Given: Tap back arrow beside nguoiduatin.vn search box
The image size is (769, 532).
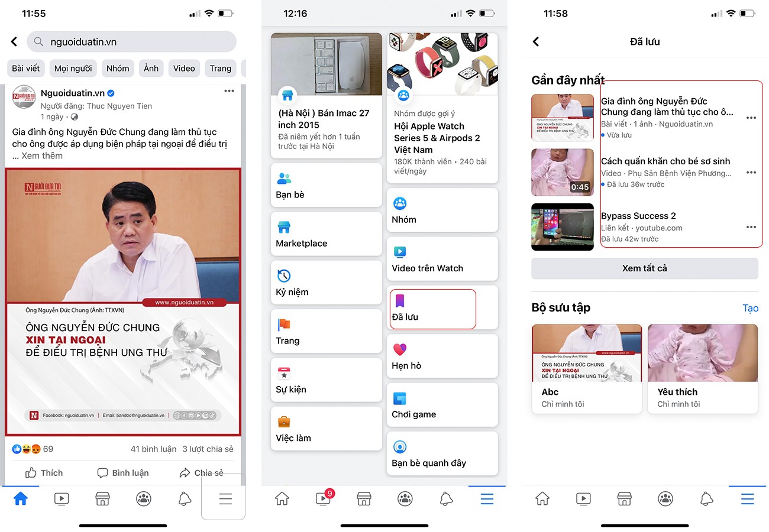Looking at the screenshot, I should click(14, 41).
